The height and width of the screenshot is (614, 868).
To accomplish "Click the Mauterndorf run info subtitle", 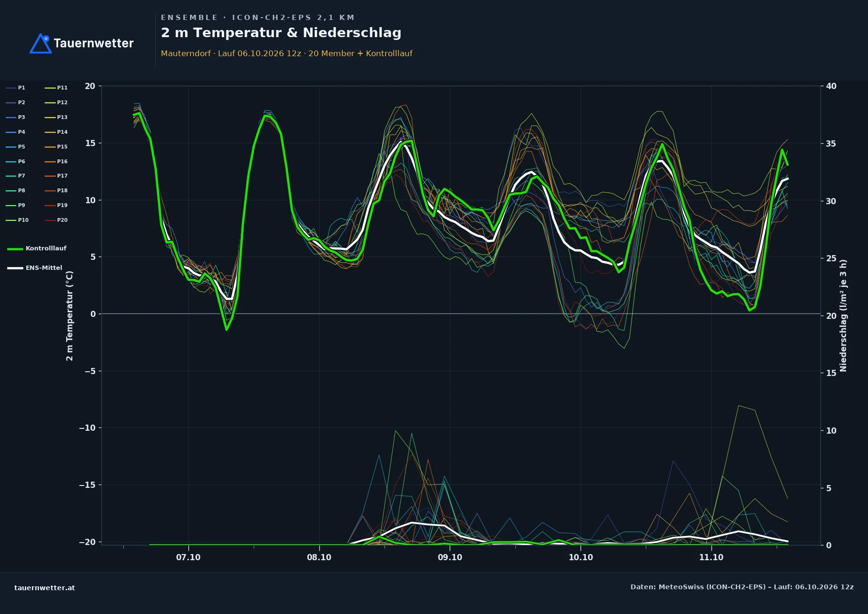I will click(x=286, y=53).
